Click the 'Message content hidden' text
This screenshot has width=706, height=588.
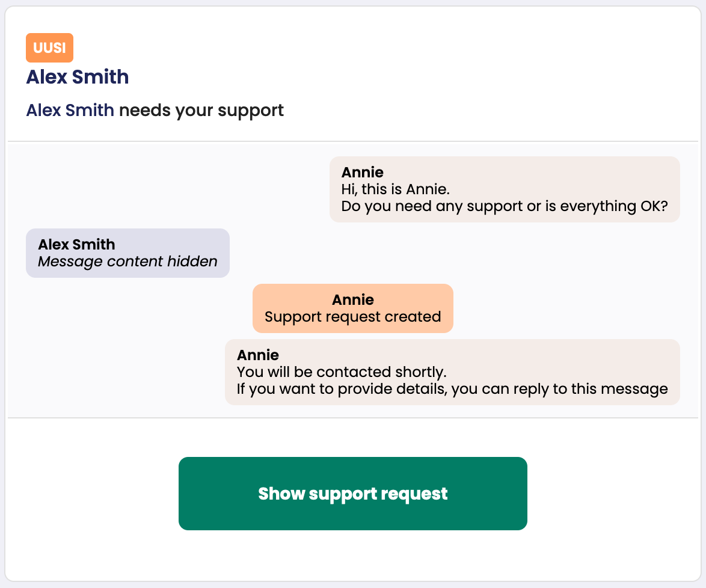tap(127, 262)
